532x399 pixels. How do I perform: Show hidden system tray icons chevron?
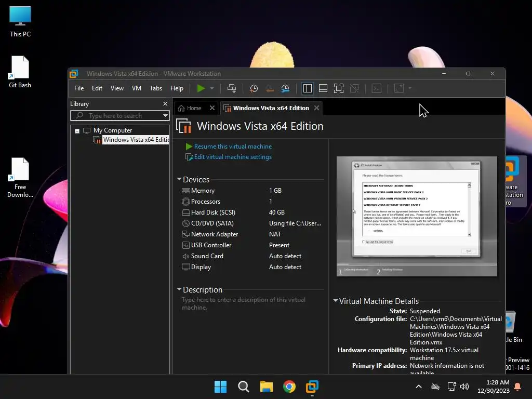(419, 387)
